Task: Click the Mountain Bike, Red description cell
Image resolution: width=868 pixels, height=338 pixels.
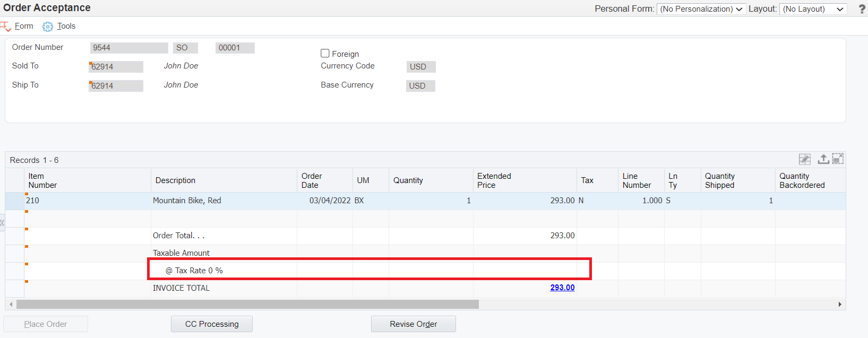Action: tap(224, 201)
